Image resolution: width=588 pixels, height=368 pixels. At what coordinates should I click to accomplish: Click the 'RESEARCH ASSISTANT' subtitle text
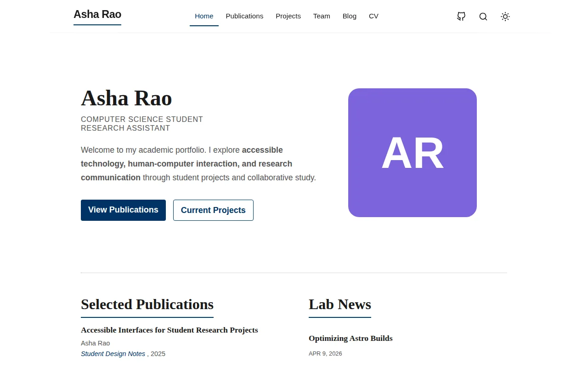pyautogui.click(x=125, y=128)
